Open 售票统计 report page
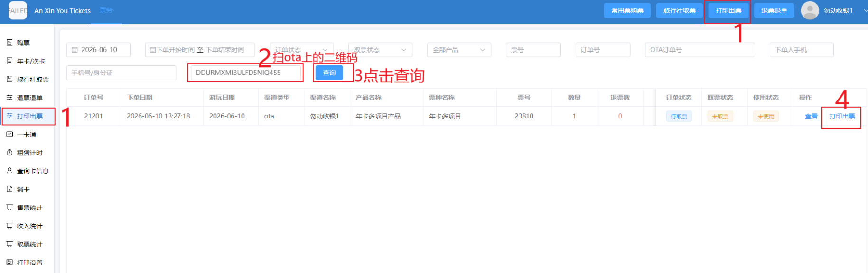The image size is (868, 273). [x=27, y=208]
